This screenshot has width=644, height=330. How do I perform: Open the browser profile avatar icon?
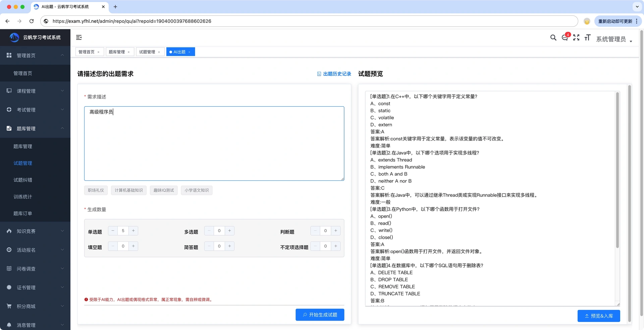point(587,21)
